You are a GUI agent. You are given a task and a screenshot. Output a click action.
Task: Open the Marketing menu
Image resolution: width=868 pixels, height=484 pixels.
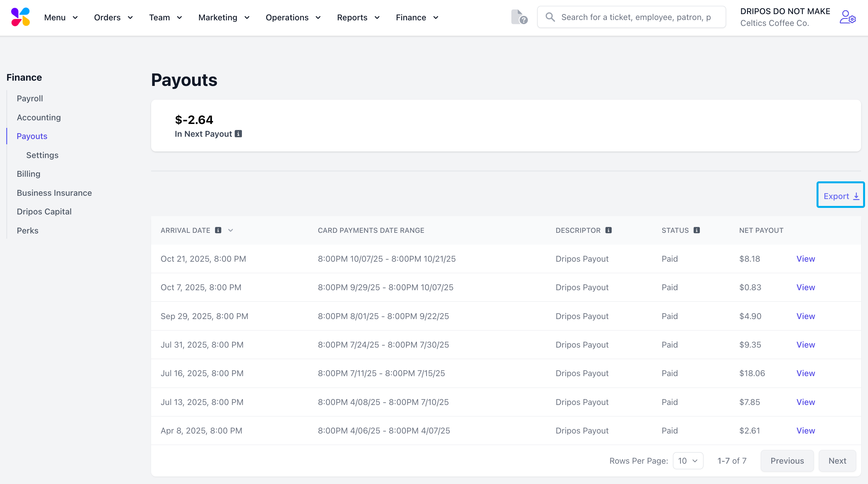pyautogui.click(x=224, y=17)
